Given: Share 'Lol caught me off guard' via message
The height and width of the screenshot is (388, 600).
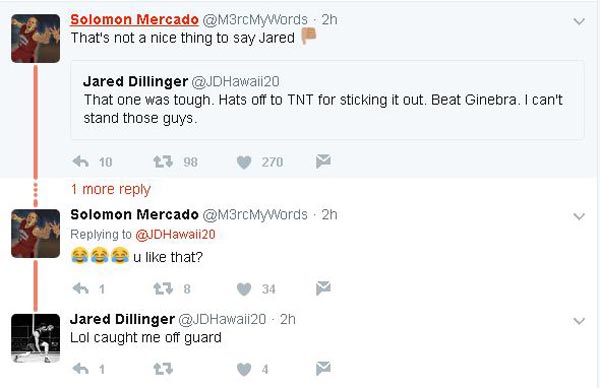Looking at the screenshot, I should [323, 368].
